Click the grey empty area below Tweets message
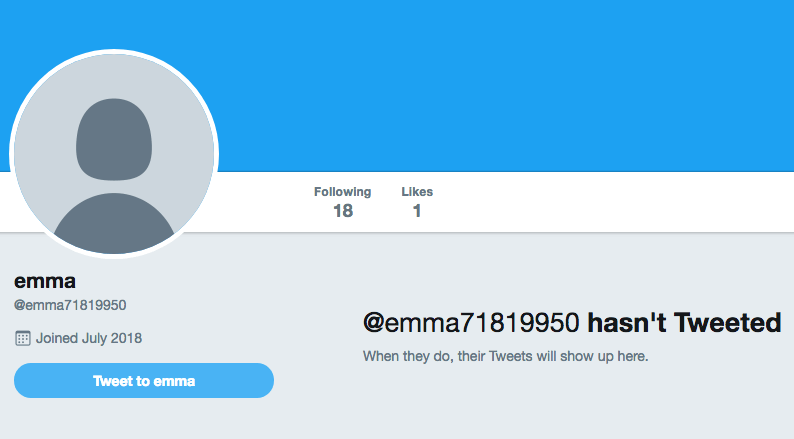The width and height of the screenshot is (794, 439). tap(557, 405)
